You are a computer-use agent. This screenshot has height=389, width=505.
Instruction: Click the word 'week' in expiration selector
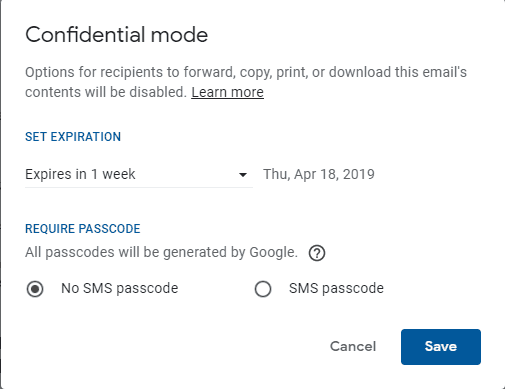tap(119, 174)
